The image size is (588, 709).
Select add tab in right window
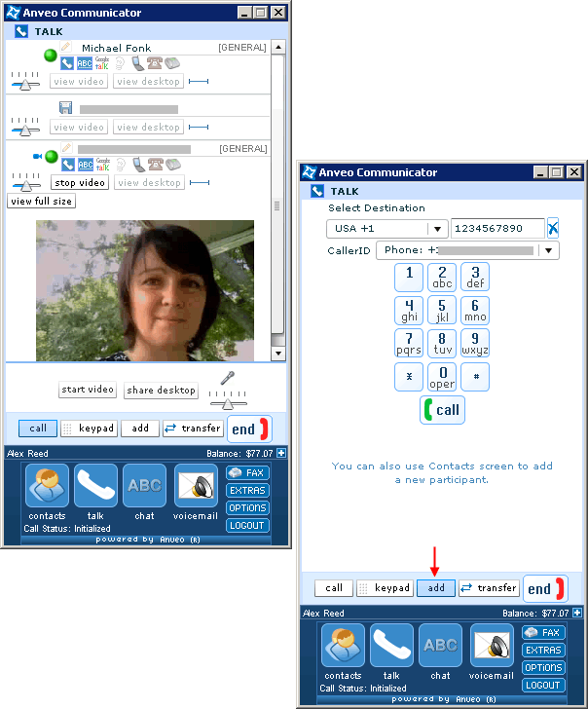[436, 588]
